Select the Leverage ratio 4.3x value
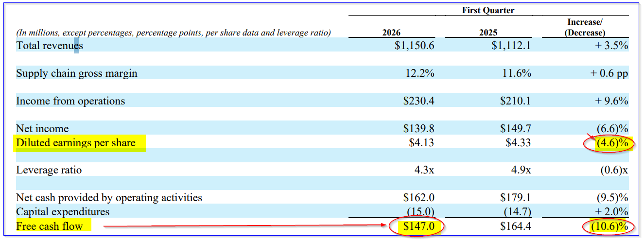The height and width of the screenshot is (241, 644). (425, 171)
